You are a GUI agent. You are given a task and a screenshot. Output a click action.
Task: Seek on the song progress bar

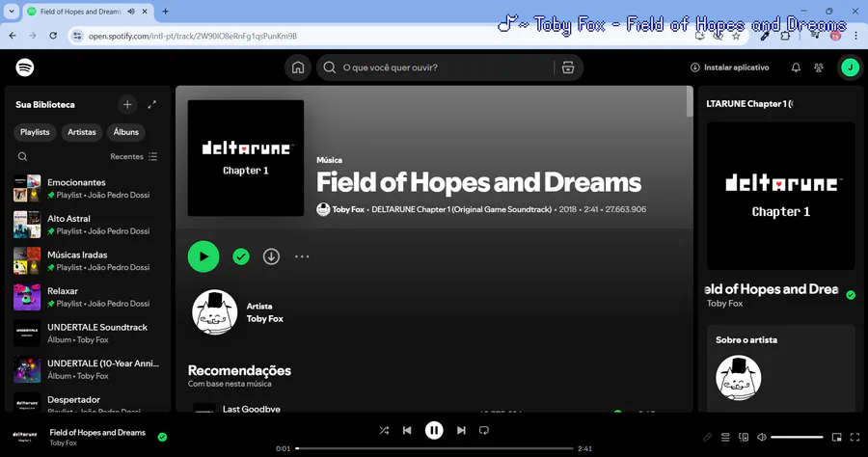click(x=435, y=448)
